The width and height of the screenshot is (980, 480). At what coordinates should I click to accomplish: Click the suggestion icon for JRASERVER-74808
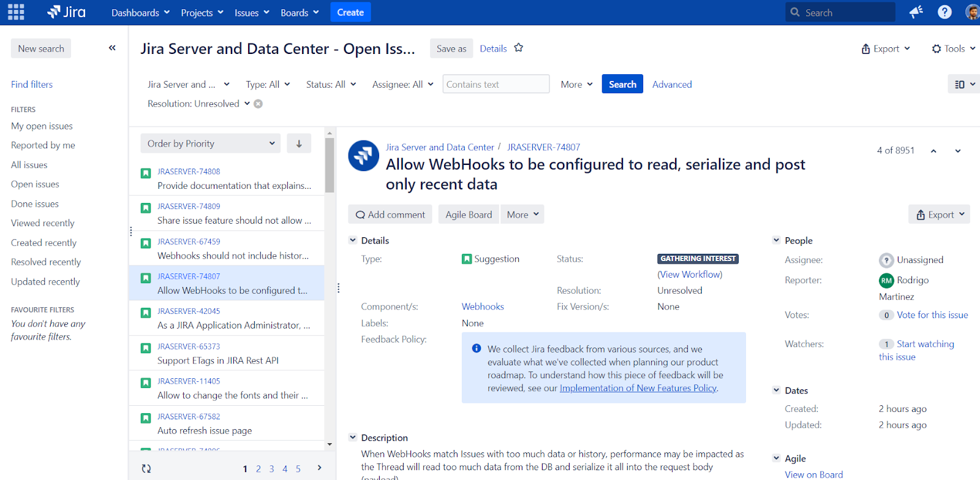(146, 173)
